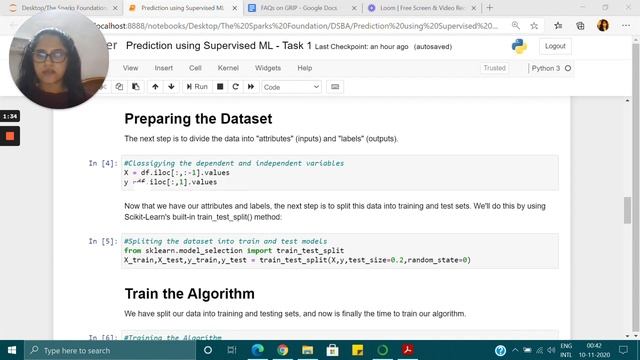Click the Trusted notebook indicator

click(494, 68)
